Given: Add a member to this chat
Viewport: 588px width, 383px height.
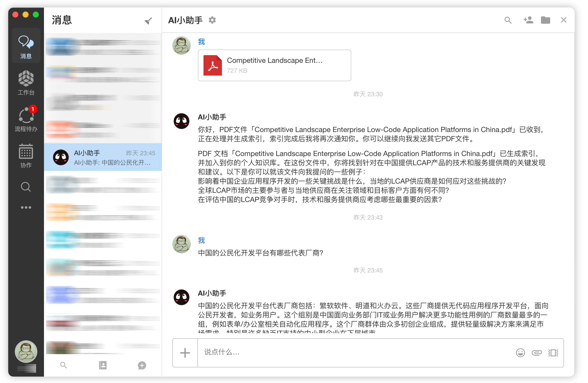Looking at the screenshot, I should (528, 20).
